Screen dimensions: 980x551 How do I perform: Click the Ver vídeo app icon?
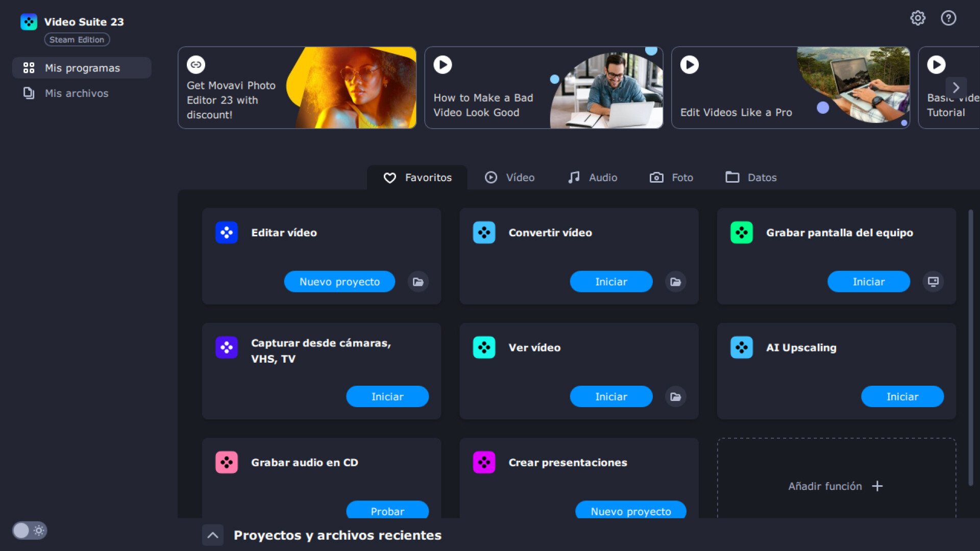(x=484, y=347)
